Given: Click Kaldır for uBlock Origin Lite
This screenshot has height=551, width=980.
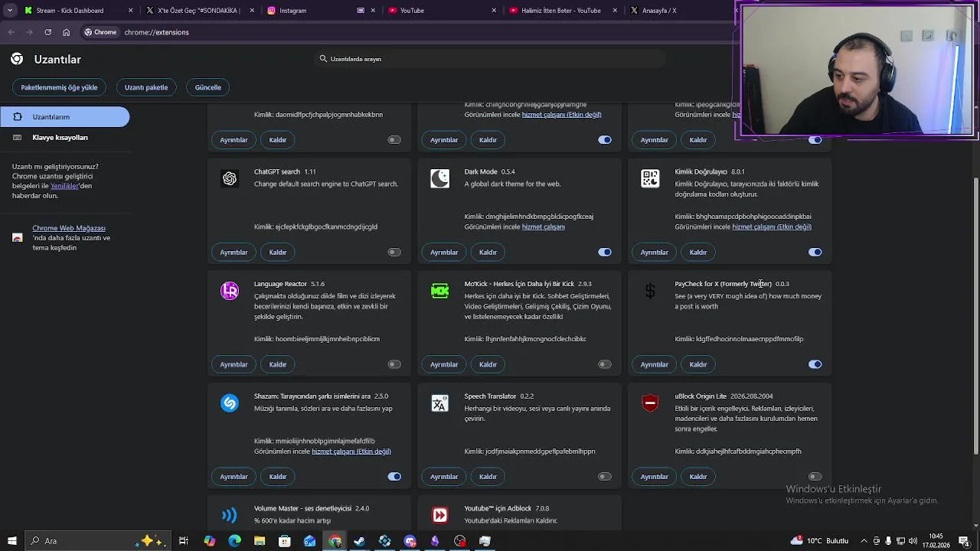Looking at the screenshot, I should (x=698, y=477).
